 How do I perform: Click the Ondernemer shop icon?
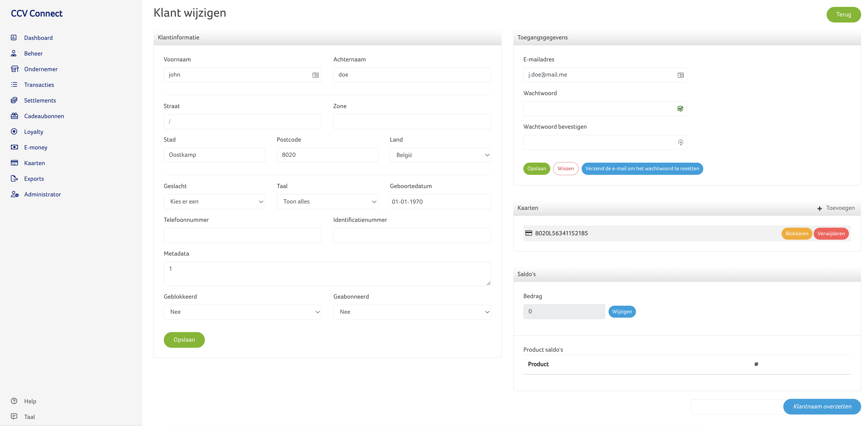(x=14, y=69)
